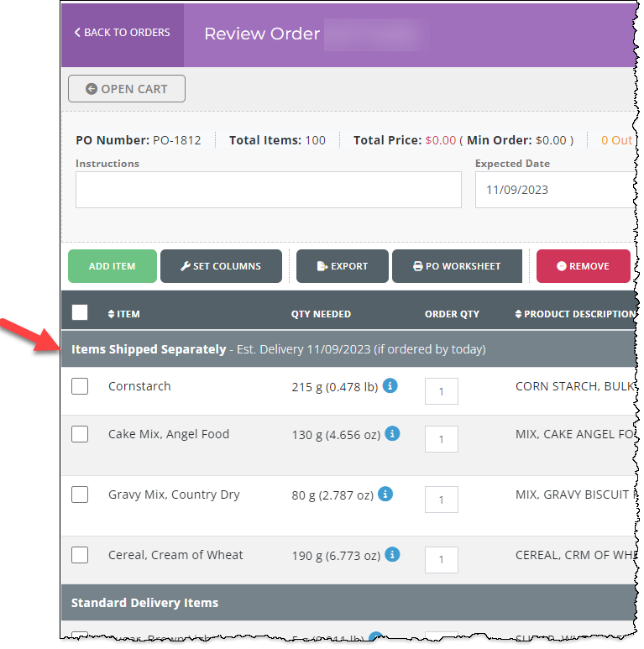Print the PO Worksheet
644x649 pixels.
click(457, 266)
